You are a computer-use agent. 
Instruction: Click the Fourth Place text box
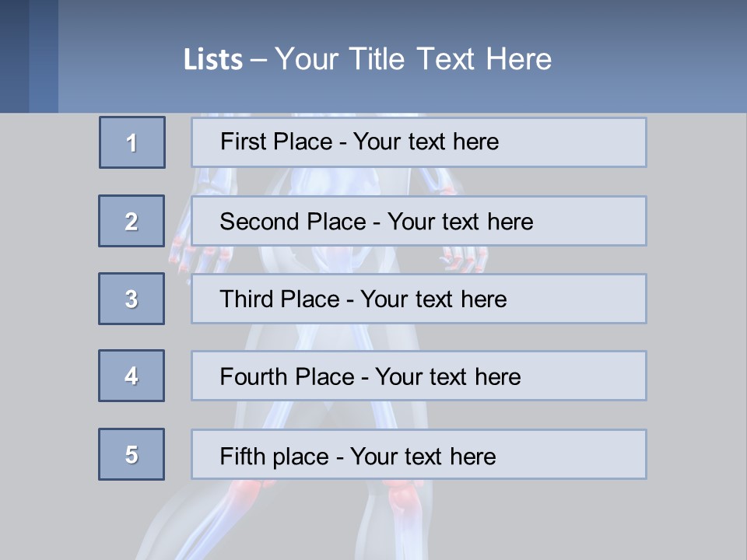[419, 376]
